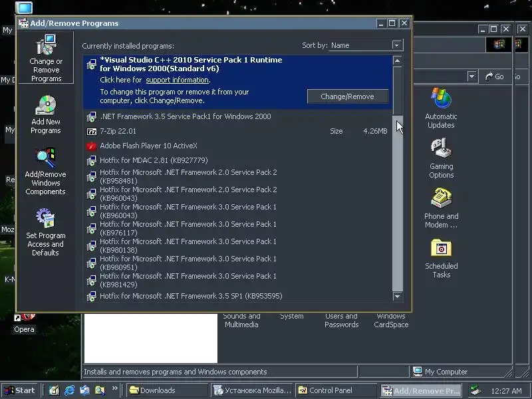The height and width of the screenshot is (399, 532).
Task: Open the support information link
Action: tap(177, 80)
